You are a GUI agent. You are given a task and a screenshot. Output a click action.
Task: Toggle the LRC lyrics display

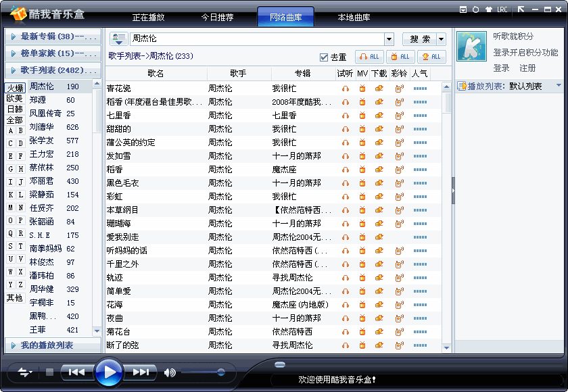502,10
